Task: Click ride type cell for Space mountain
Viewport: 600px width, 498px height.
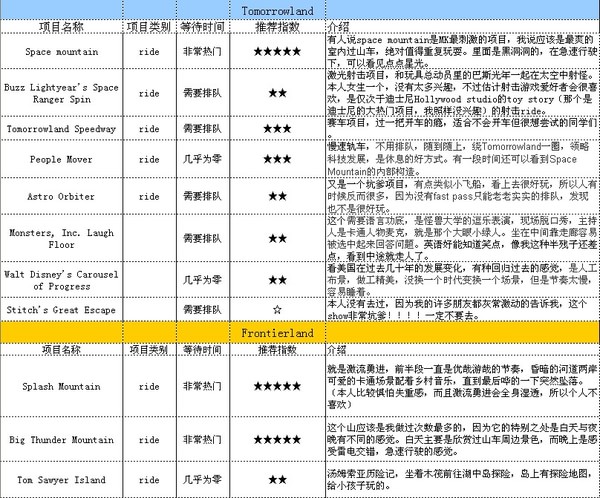Action: pyautogui.click(x=149, y=52)
